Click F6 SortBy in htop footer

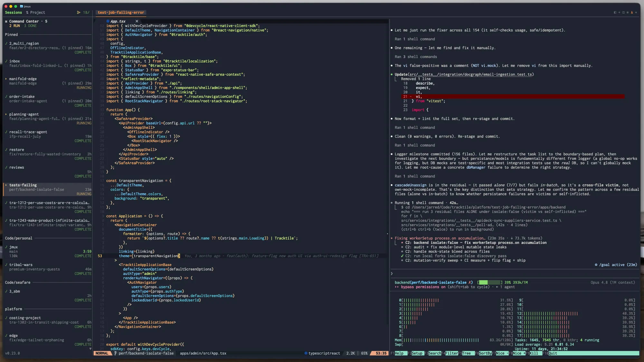click(483, 353)
